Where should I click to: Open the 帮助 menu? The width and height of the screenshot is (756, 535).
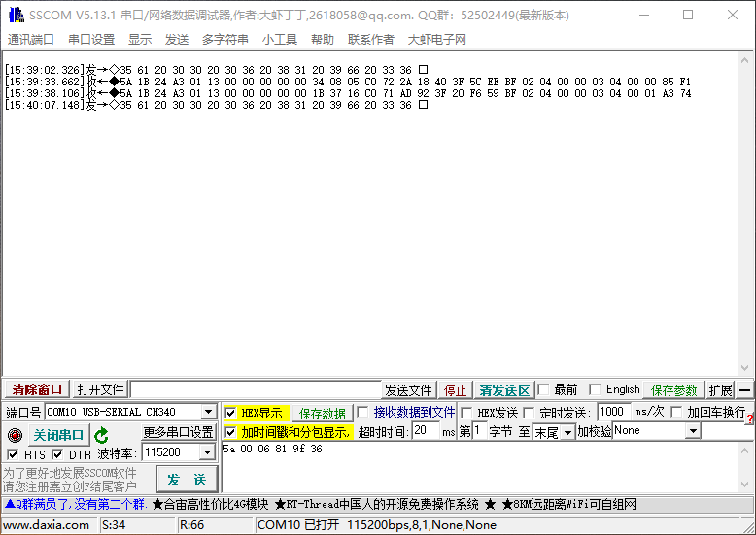(323, 40)
